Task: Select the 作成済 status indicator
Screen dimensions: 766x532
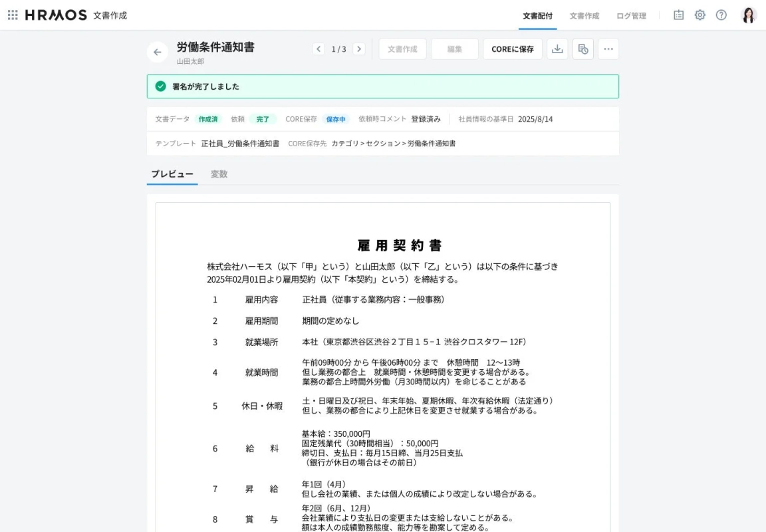Action: pos(208,119)
